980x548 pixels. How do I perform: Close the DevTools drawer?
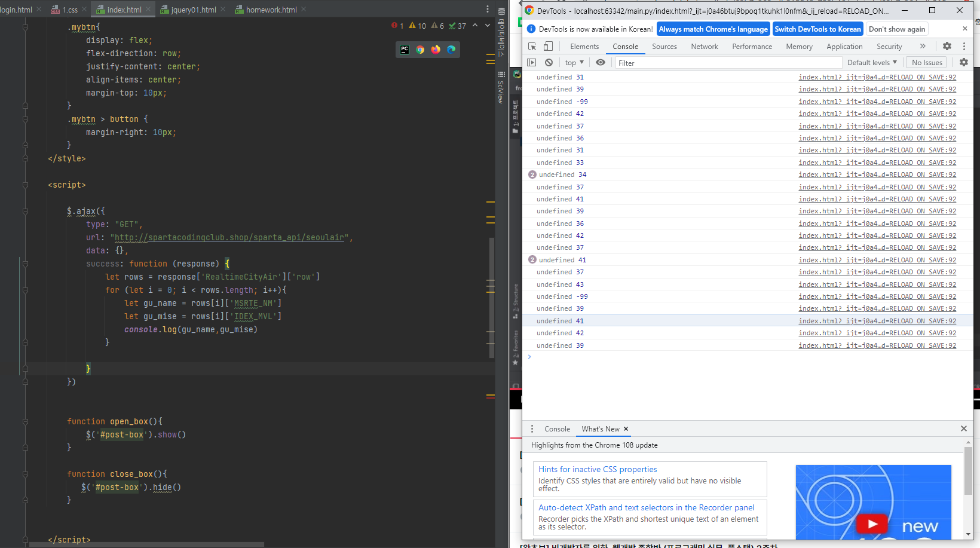pos(963,428)
